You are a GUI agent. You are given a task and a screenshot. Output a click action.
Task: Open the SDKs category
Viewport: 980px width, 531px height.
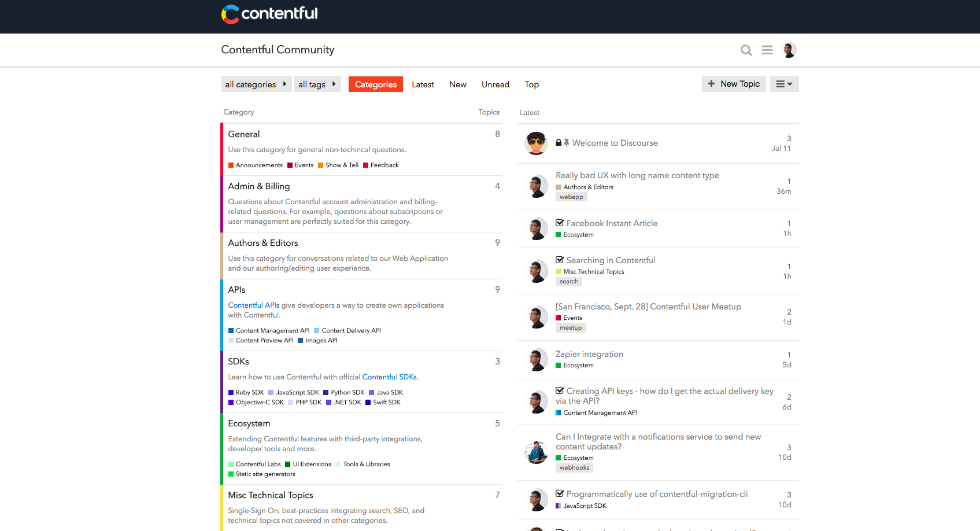click(238, 362)
